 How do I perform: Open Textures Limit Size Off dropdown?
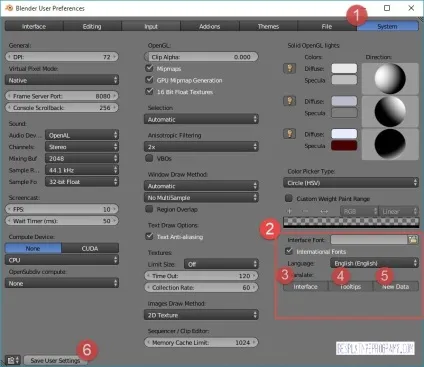point(221,264)
